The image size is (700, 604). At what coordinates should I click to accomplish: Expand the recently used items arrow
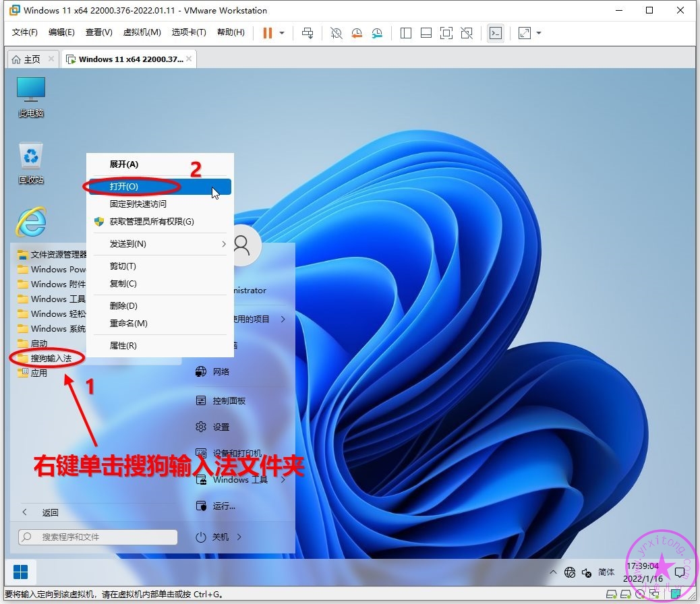(x=283, y=319)
